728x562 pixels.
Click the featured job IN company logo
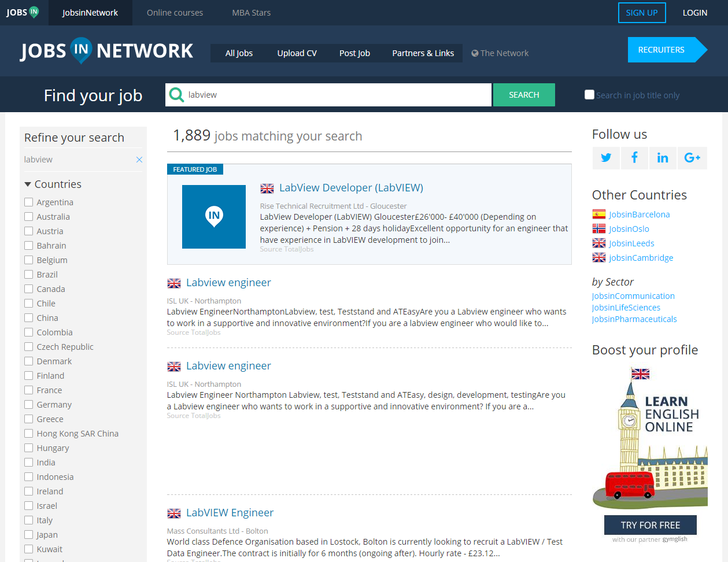(x=214, y=217)
